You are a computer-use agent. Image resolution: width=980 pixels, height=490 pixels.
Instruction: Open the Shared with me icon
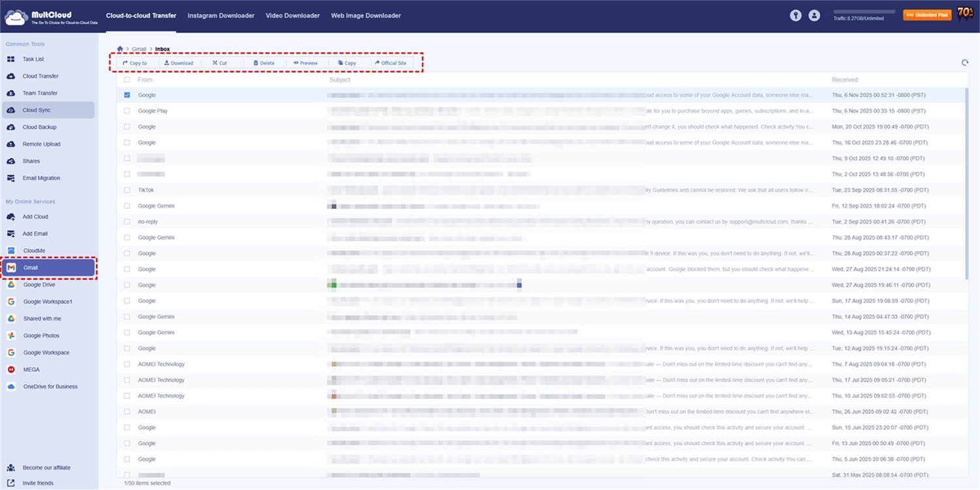click(10, 319)
